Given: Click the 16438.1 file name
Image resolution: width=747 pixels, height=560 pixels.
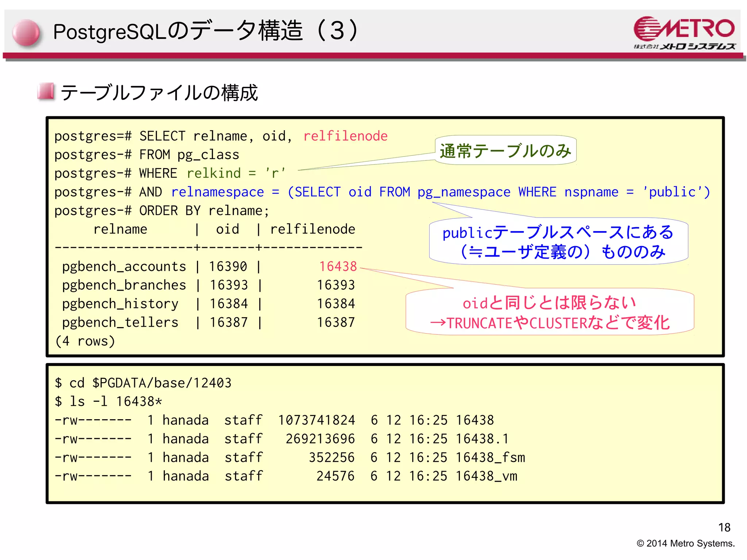Looking at the screenshot, I should [x=482, y=439].
